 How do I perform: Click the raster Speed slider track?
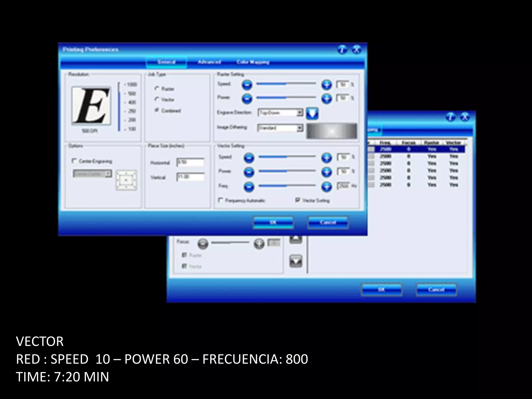pos(286,84)
